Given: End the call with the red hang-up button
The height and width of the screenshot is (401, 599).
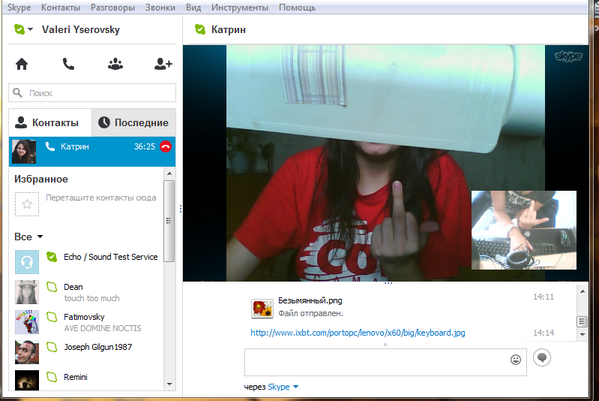Looking at the screenshot, I should click(165, 147).
